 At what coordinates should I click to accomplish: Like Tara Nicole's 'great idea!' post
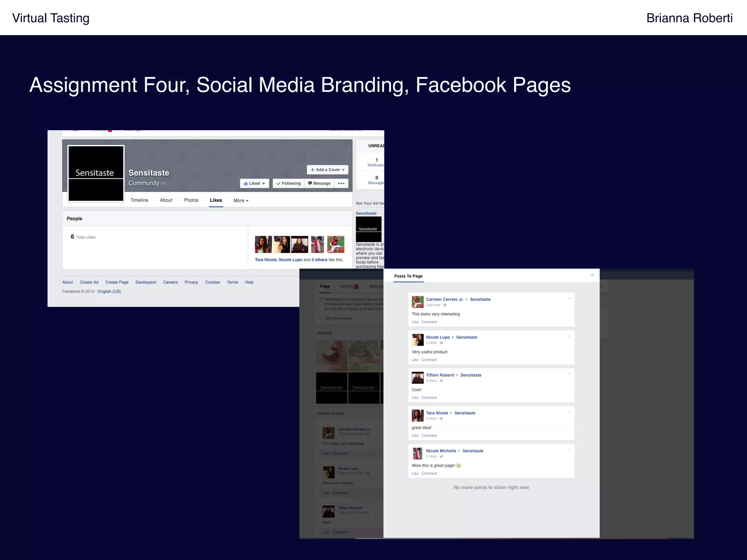[x=415, y=436]
